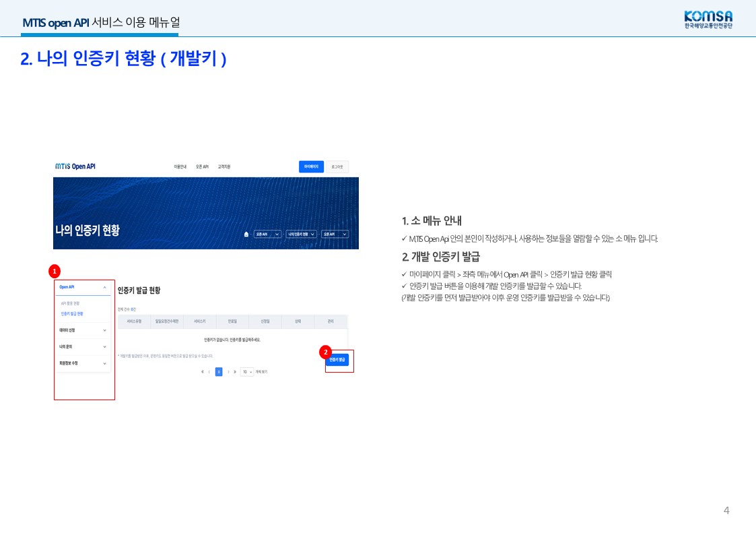Click the 전체 건수 count text
This screenshot has height=535, width=756.
pyautogui.click(x=127, y=309)
